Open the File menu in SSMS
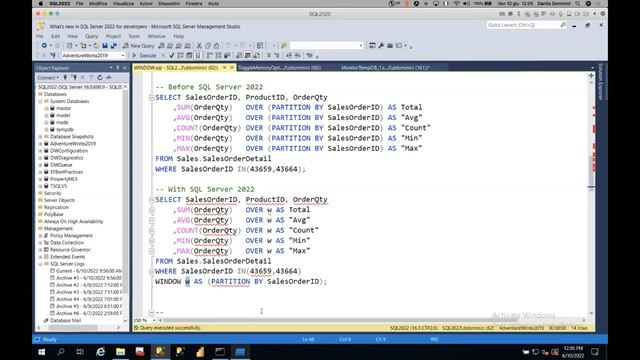This screenshot has height=360, width=640. pos(40,36)
